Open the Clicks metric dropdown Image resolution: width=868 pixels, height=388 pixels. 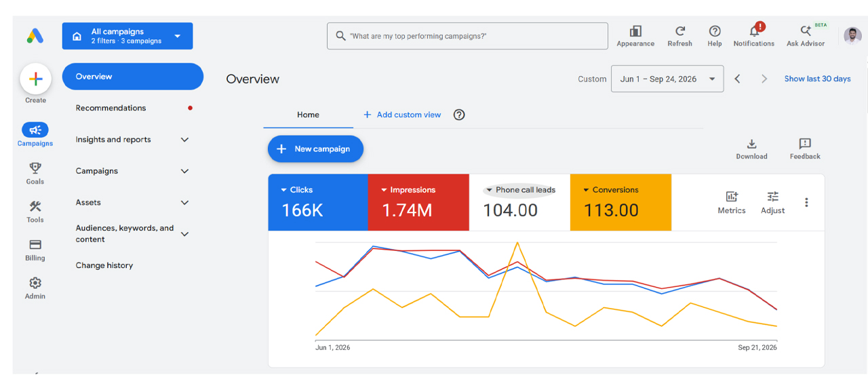(x=297, y=190)
